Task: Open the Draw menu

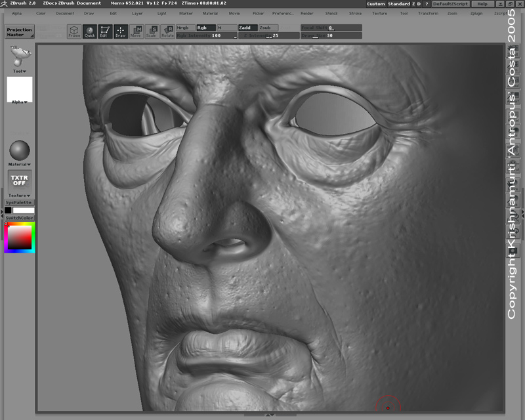Action: pyautogui.click(x=89, y=13)
